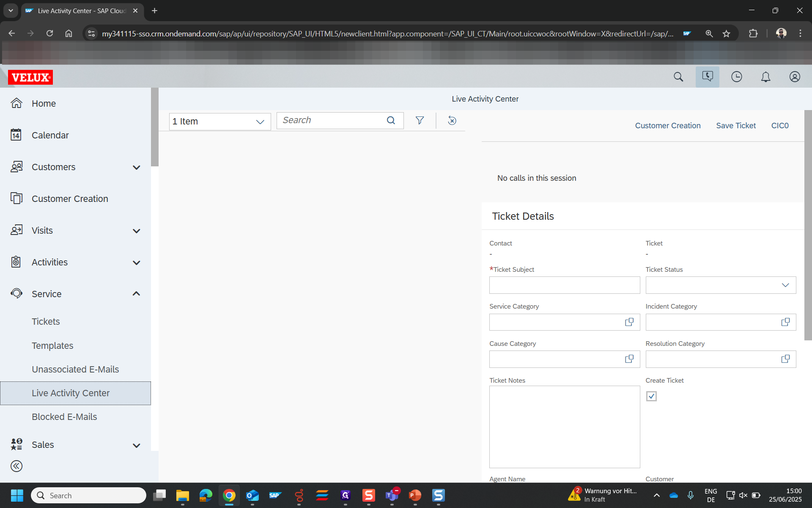This screenshot has height=508, width=812.
Task: Open the recent history clock icon
Action: 737,77
